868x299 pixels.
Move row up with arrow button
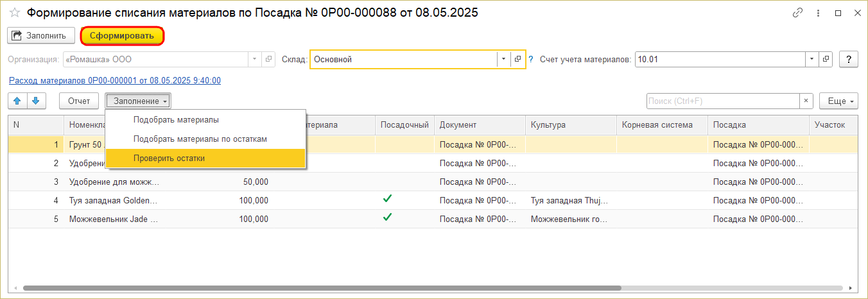[17, 101]
